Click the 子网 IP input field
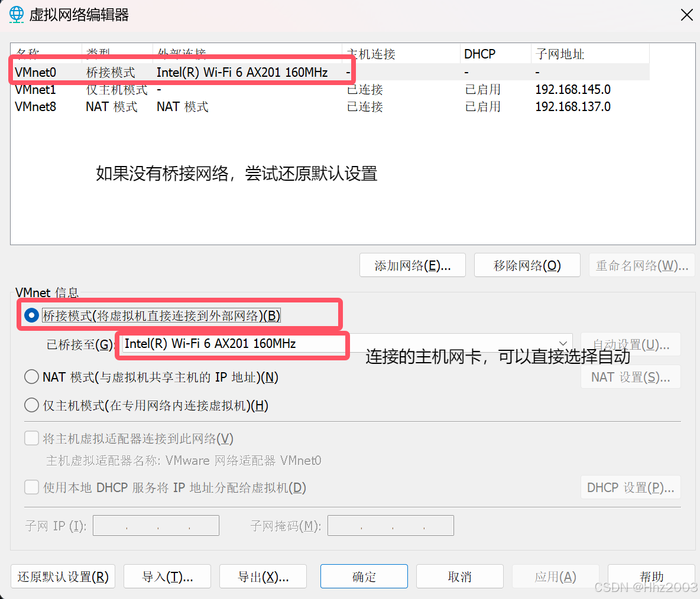Screen dimensions: 700x599 [156, 525]
